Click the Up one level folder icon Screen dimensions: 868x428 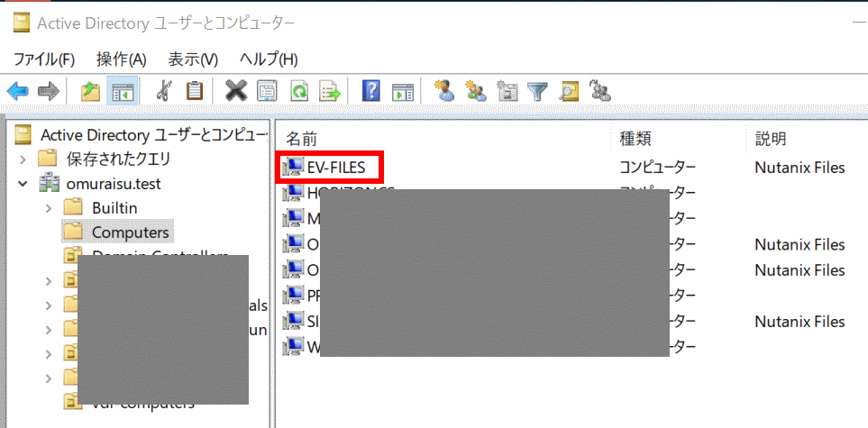[x=91, y=91]
